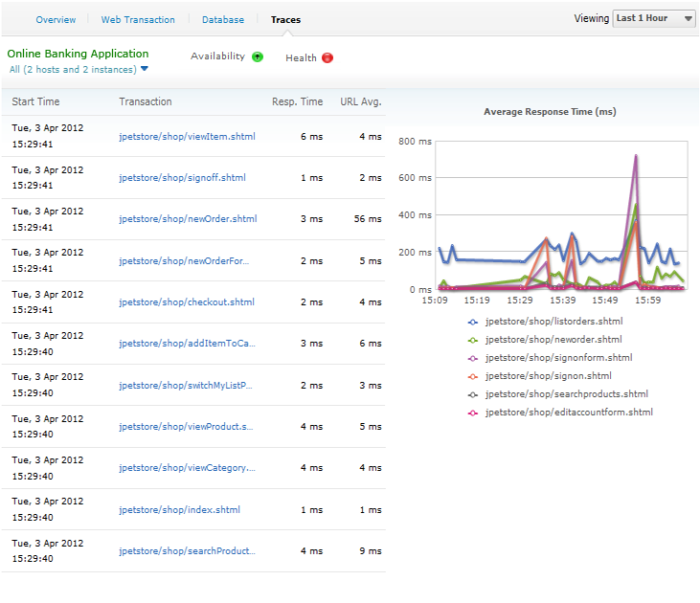Toggle neworder.shtml legend marker
700x603 pixels.
point(473,340)
